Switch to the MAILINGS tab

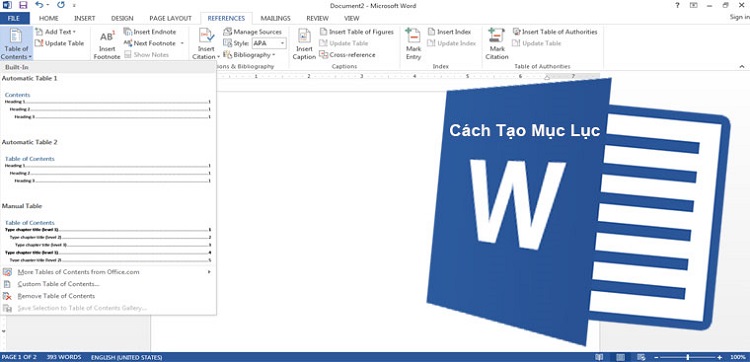276,18
